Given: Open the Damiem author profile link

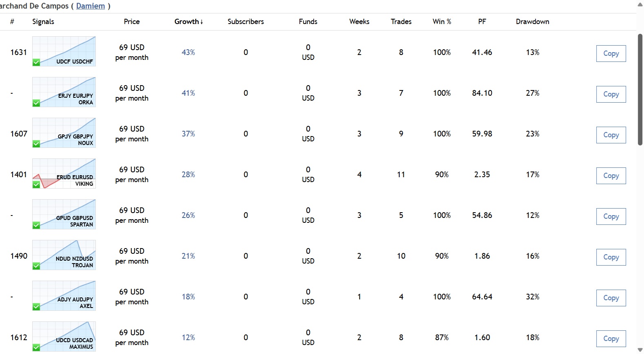Looking at the screenshot, I should (x=91, y=6).
